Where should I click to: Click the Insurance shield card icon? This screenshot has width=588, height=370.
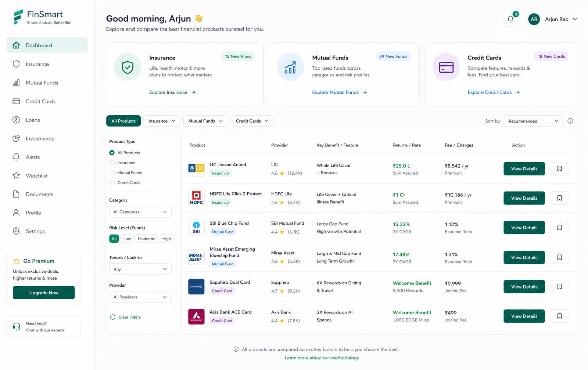(x=128, y=67)
